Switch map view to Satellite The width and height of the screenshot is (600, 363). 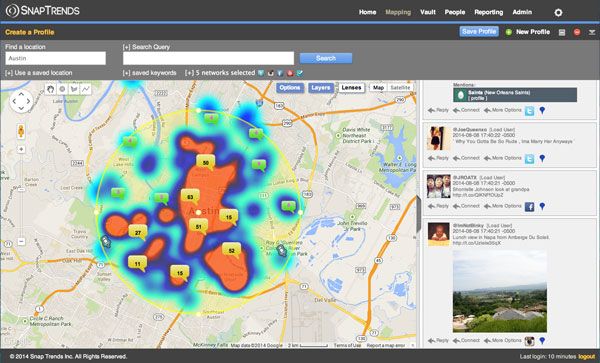[x=400, y=88]
